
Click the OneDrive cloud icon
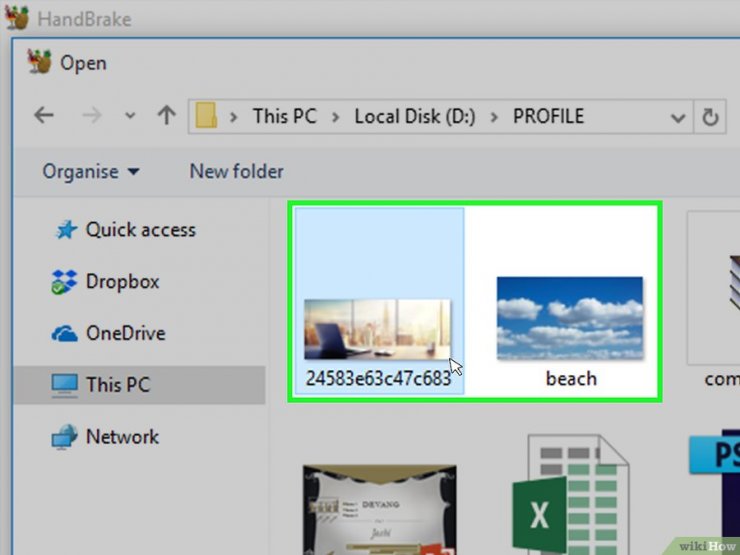pos(64,334)
